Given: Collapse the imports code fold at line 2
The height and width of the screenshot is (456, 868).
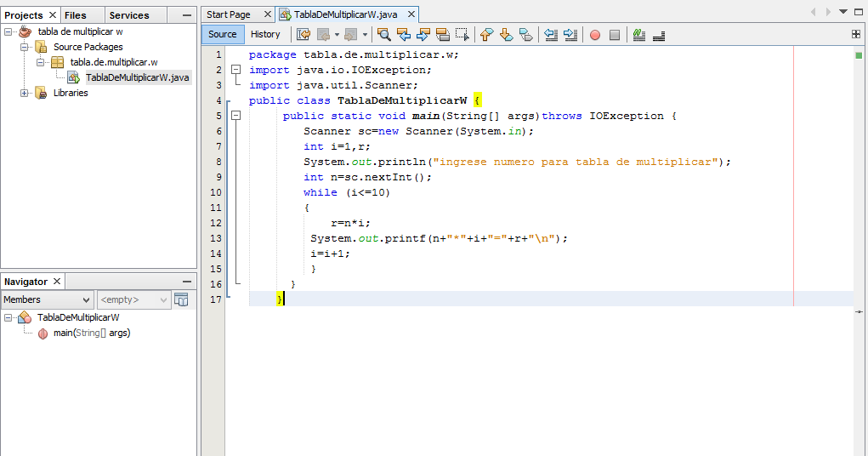Looking at the screenshot, I should 235,70.
